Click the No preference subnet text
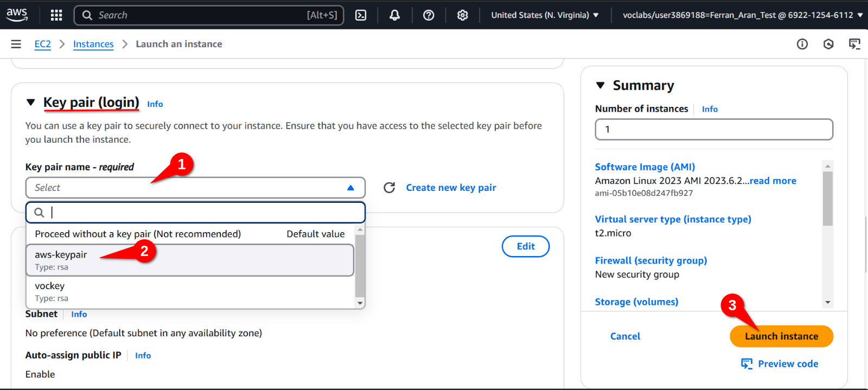868x390 pixels. click(144, 333)
